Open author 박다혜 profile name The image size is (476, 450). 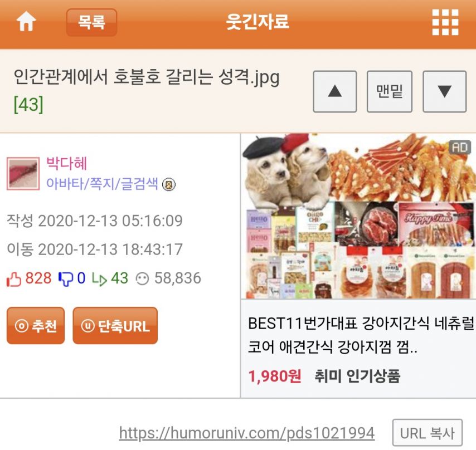pos(67,163)
